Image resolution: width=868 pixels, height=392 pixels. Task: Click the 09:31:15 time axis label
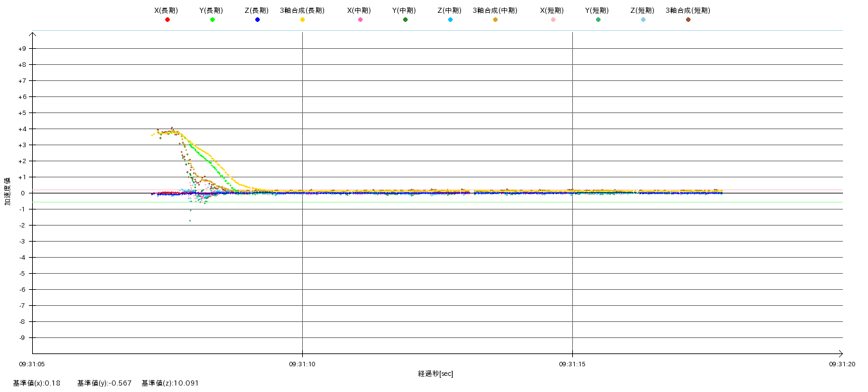(572, 364)
